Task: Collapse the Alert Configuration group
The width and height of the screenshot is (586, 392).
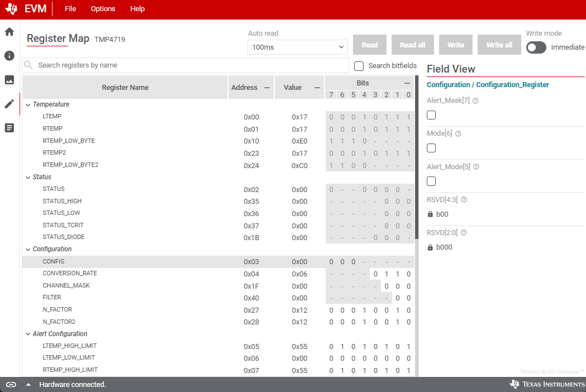Action: [x=28, y=334]
